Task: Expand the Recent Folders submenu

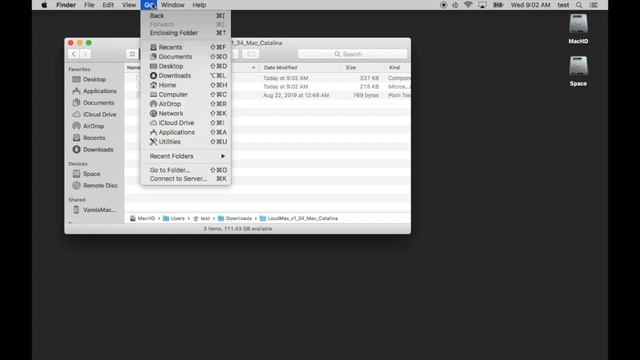Action: coord(186,156)
